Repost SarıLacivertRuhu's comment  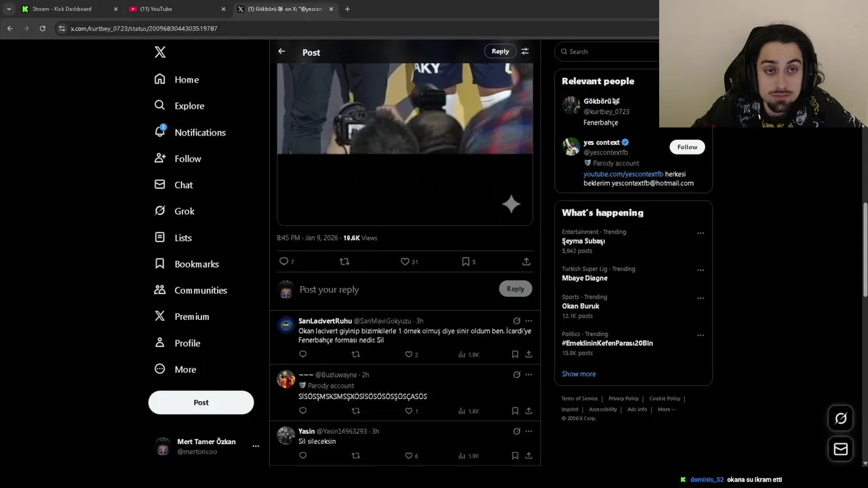click(x=356, y=354)
